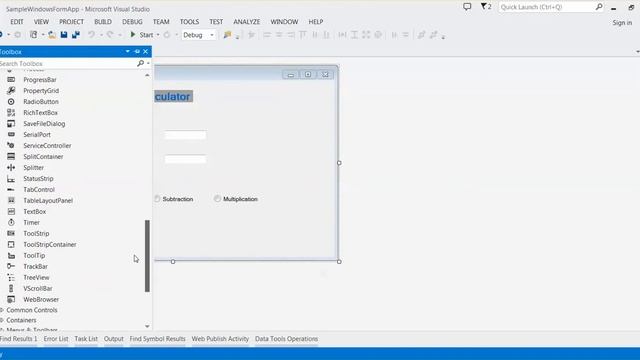The height and width of the screenshot is (360, 640).
Task: Click the Toolbox scroll up arrow
Action: coord(147,76)
